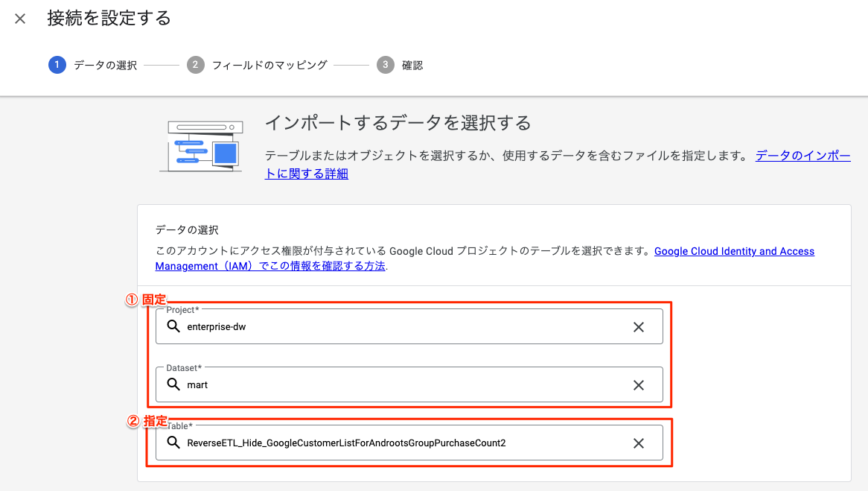This screenshot has width=868, height=491.
Task: Clear the Project field value
Action: click(x=638, y=327)
